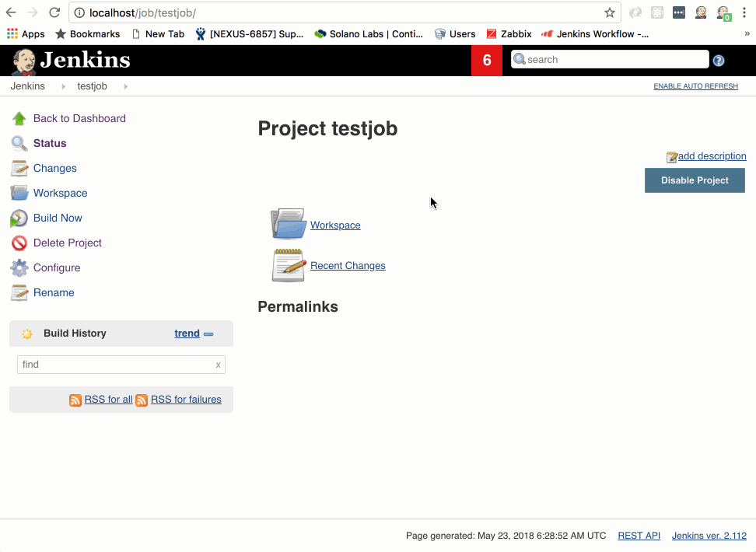
Task: Expand the Jenkins breadcrumb dropdown arrow
Action: (x=63, y=86)
